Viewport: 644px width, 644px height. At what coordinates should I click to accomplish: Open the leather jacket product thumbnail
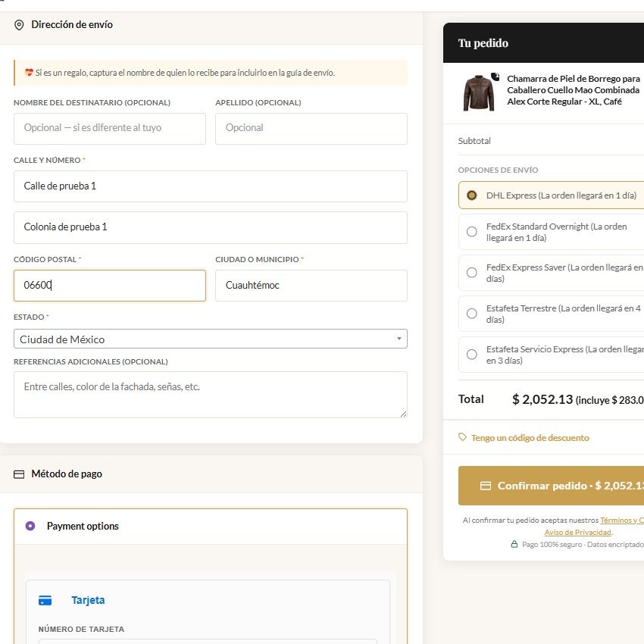[479, 93]
